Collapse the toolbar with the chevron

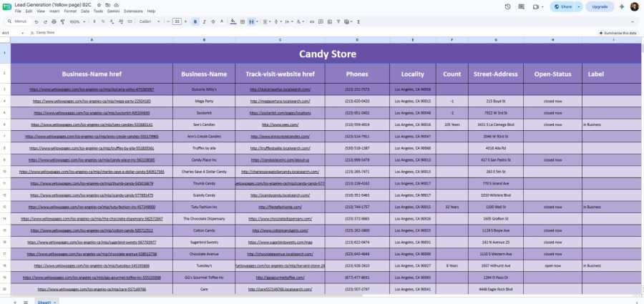coord(632,21)
